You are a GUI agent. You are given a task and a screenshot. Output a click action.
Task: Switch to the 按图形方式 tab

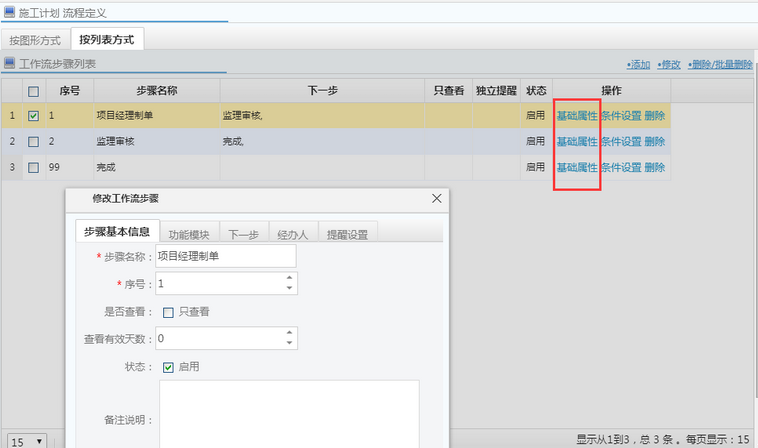click(35, 40)
